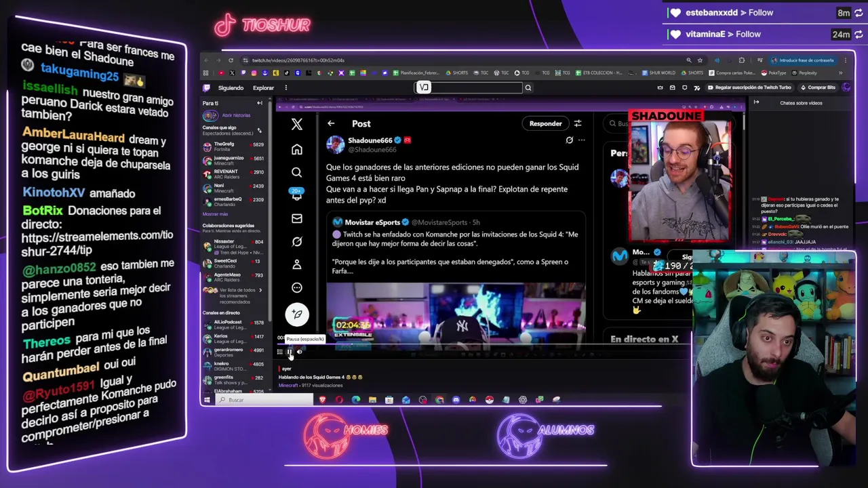868x488 pixels.
Task: Bookmark this page with the star icon
Action: [700, 60]
